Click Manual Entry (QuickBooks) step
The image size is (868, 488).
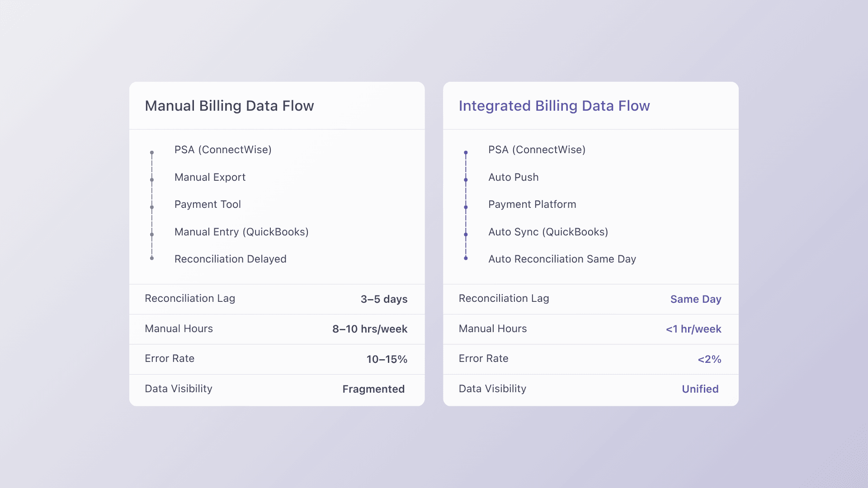241,232
